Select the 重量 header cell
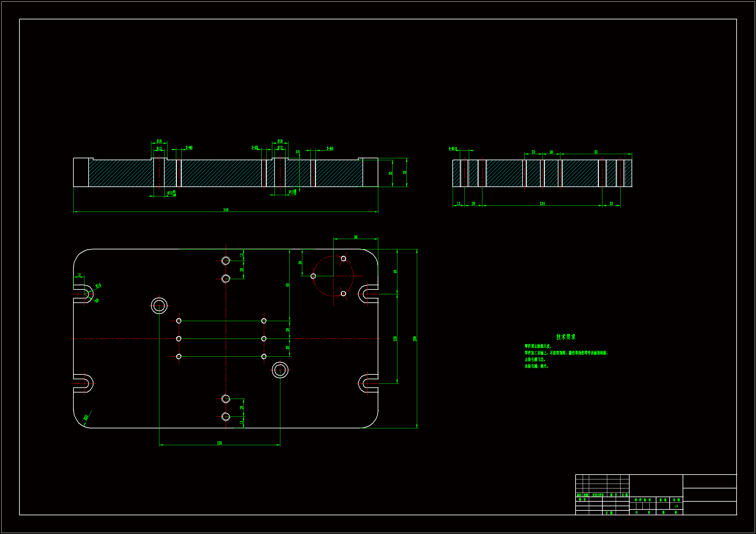Viewport: 756px width, 534px height. tap(663, 500)
